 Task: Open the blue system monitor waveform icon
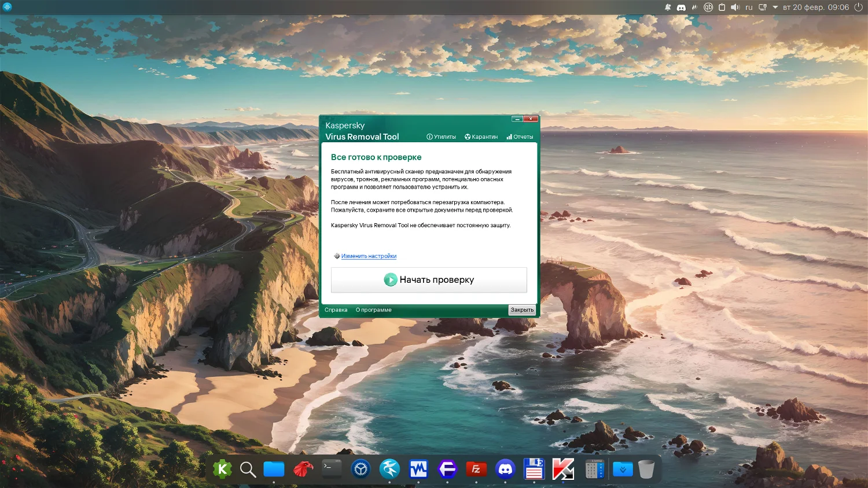(x=418, y=469)
